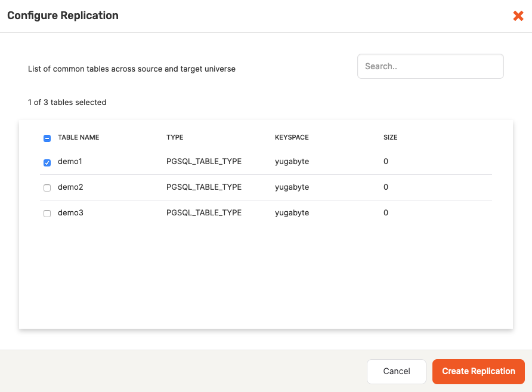Select the demo2 table name
The image size is (532, 392).
tap(70, 187)
